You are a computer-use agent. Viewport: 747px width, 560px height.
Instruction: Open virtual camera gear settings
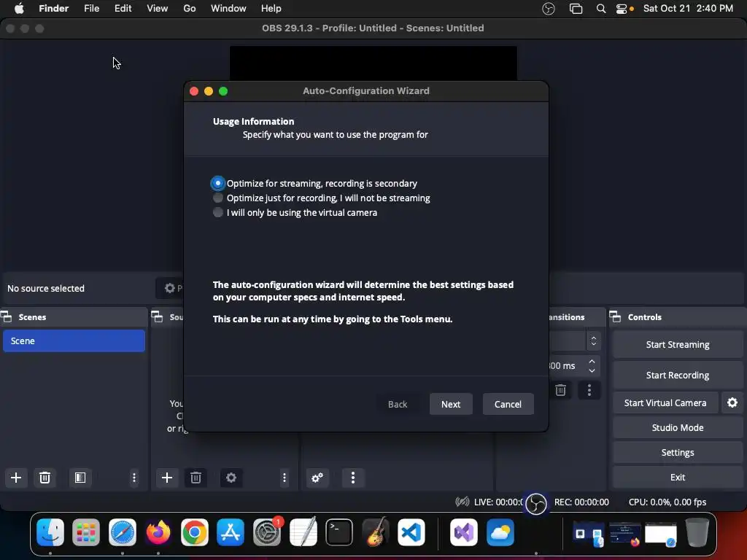pyautogui.click(x=732, y=402)
